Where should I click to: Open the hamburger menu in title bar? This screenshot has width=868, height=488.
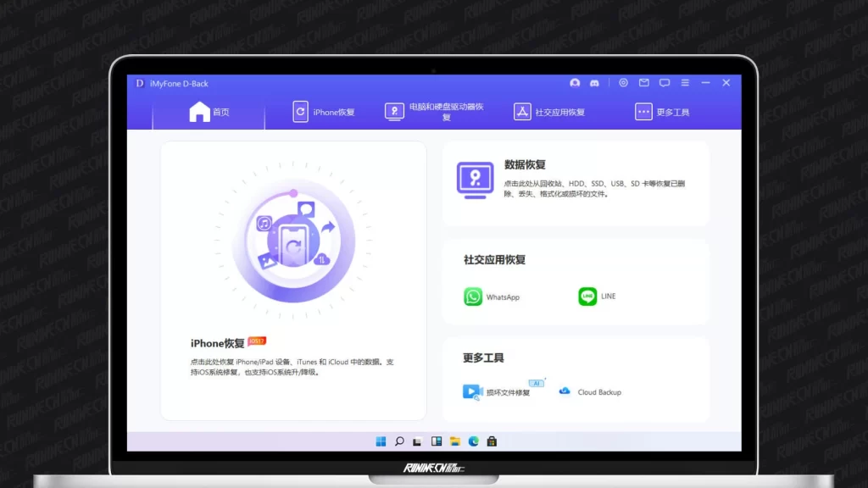click(685, 83)
